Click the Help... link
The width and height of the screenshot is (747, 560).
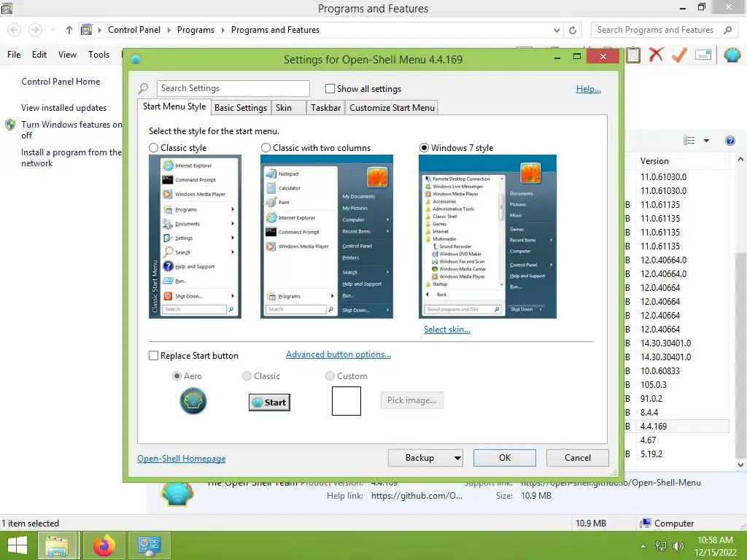[589, 89]
